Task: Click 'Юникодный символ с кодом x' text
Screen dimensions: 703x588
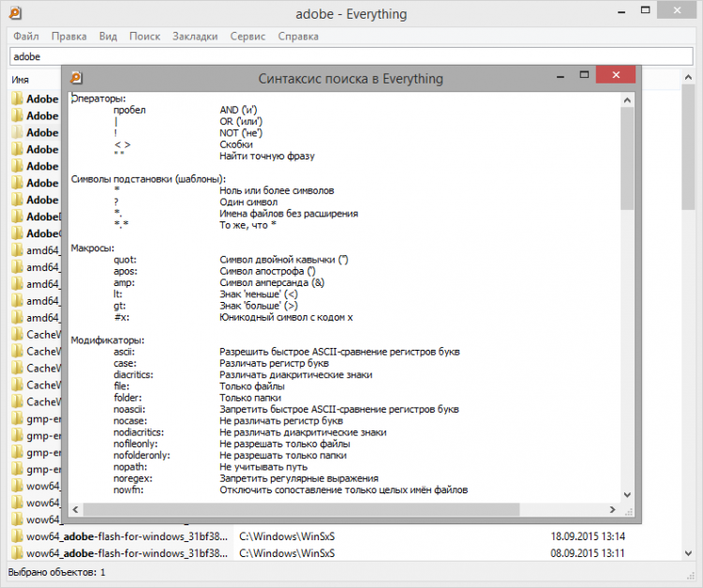Action: 286,317
